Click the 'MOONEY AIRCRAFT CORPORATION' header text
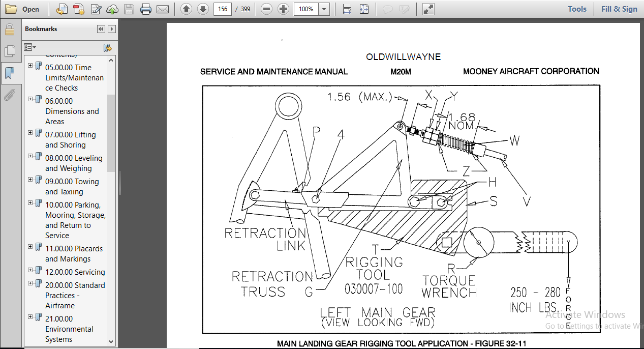The image size is (644, 349). (531, 71)
